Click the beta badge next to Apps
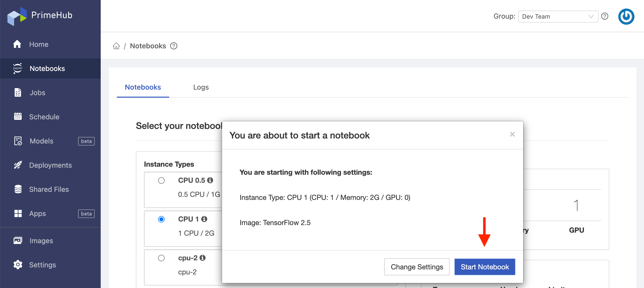 [86, 214]
